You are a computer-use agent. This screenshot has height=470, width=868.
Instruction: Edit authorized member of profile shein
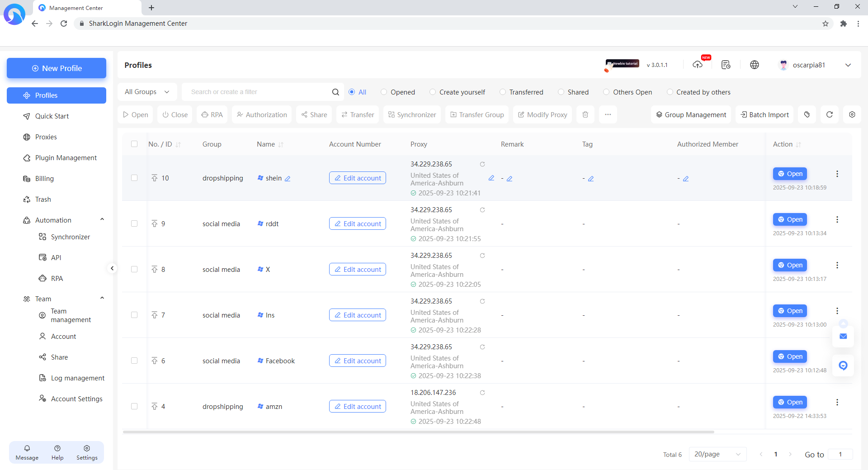(x=686, y=179)
